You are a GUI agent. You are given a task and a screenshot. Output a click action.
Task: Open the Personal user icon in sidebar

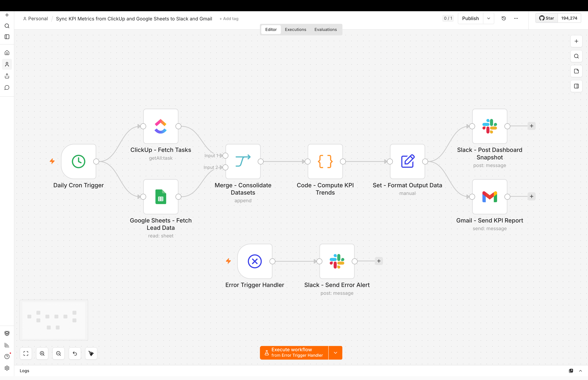coord(7,64)
